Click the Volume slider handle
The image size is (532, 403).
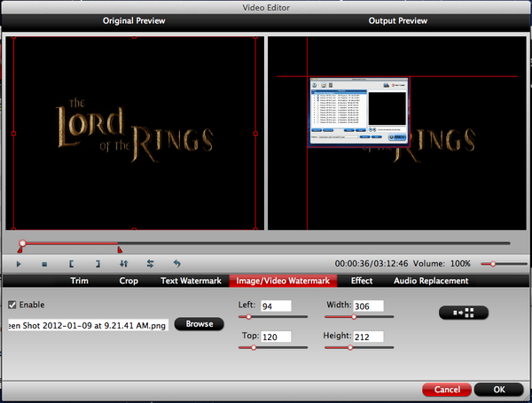[x=493, y=264]
